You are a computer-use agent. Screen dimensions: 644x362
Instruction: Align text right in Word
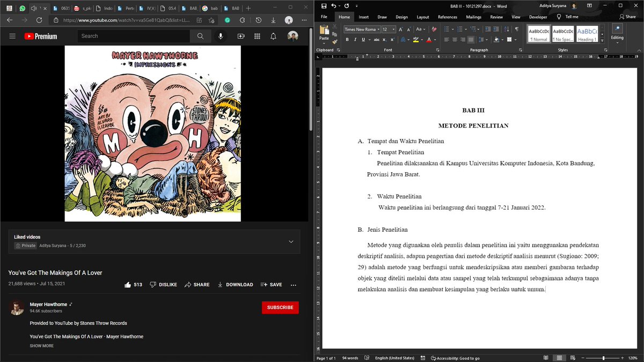click(463, 40)
